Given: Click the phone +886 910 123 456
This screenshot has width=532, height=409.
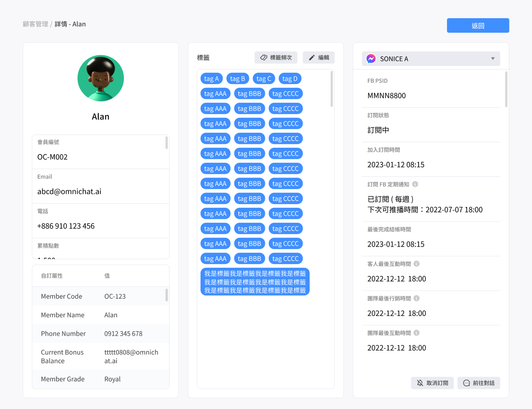Looking at the screenshot, I should [66, 226].
